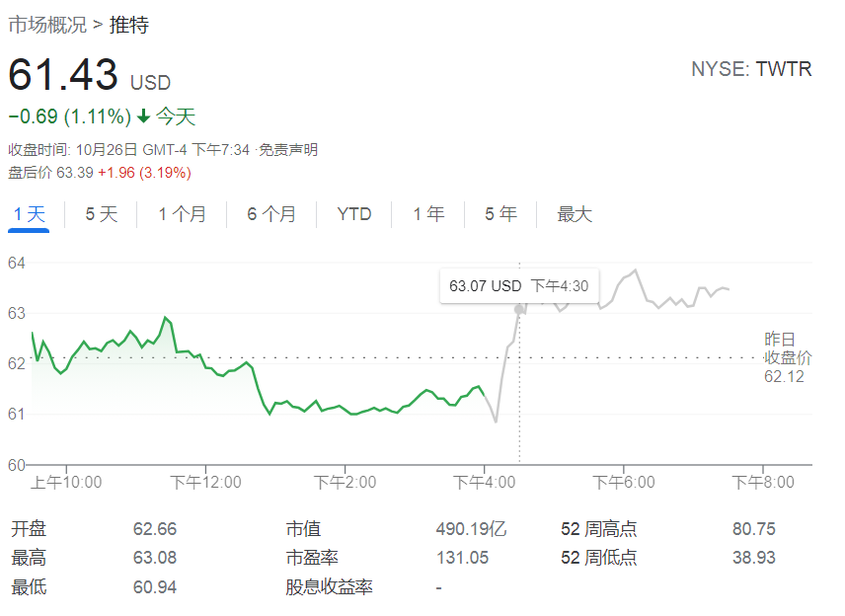845x616 pixels.
Task: Click the green down arrow icon
Action: click(x=143, y=115)
